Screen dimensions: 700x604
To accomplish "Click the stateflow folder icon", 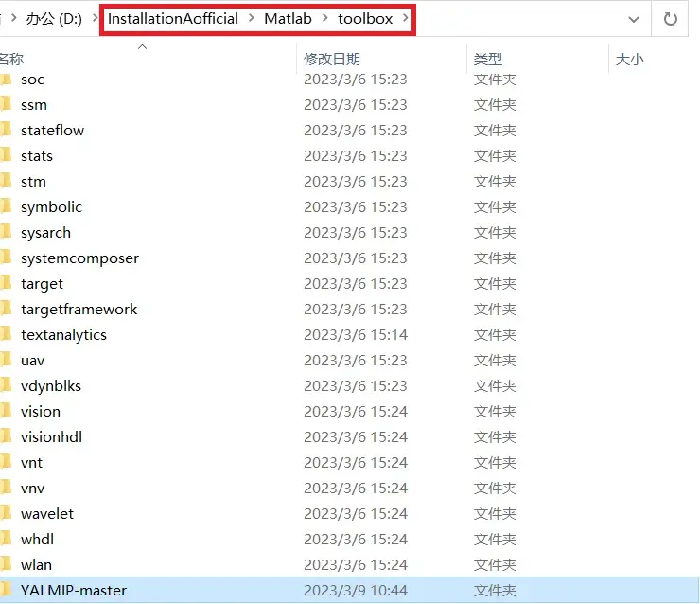I will point(7,130).
